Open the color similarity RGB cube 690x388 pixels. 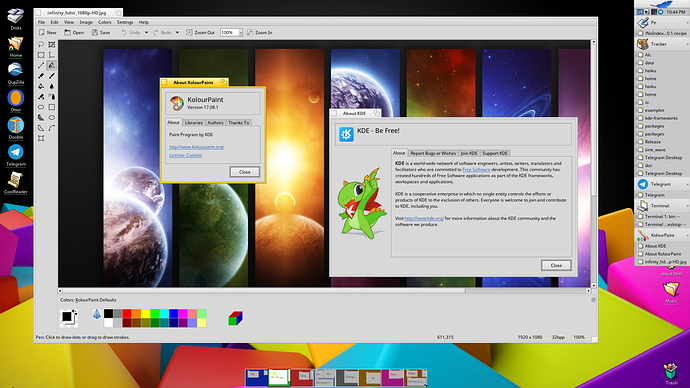click(235, 318)
